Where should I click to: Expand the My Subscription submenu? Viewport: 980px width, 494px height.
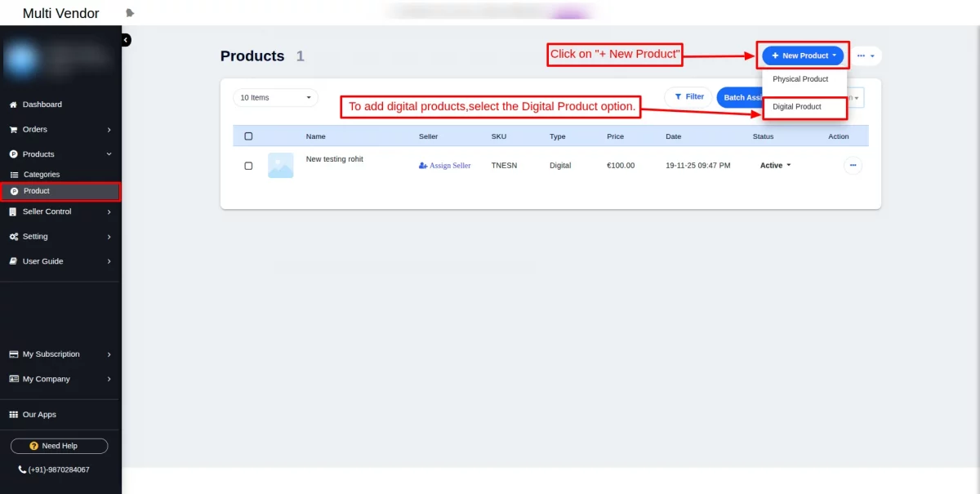[x=109, y=354]
